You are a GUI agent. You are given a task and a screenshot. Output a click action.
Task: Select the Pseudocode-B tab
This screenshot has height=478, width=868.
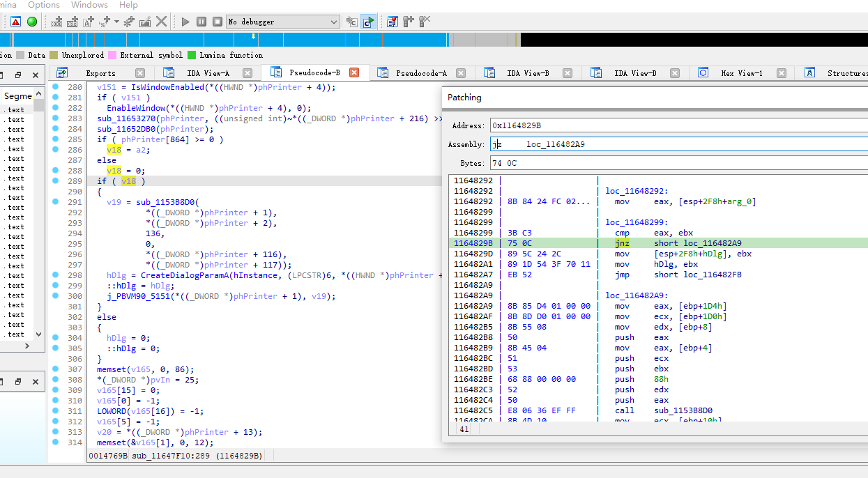click(x=314, y=72)
